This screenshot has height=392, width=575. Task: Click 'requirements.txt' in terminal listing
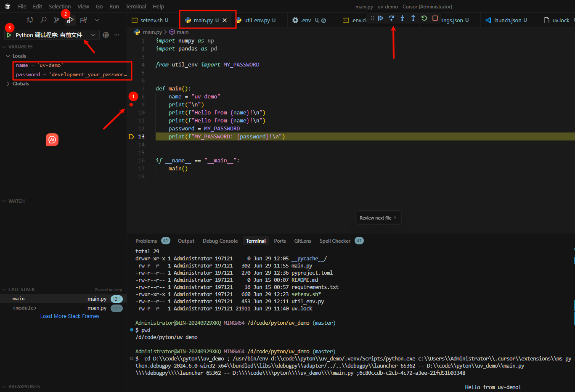315,287
